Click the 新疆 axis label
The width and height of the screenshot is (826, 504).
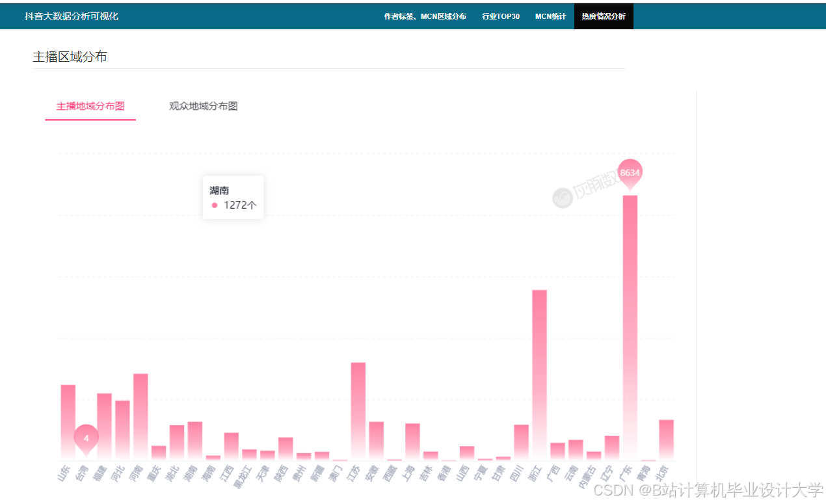(317, 472)
